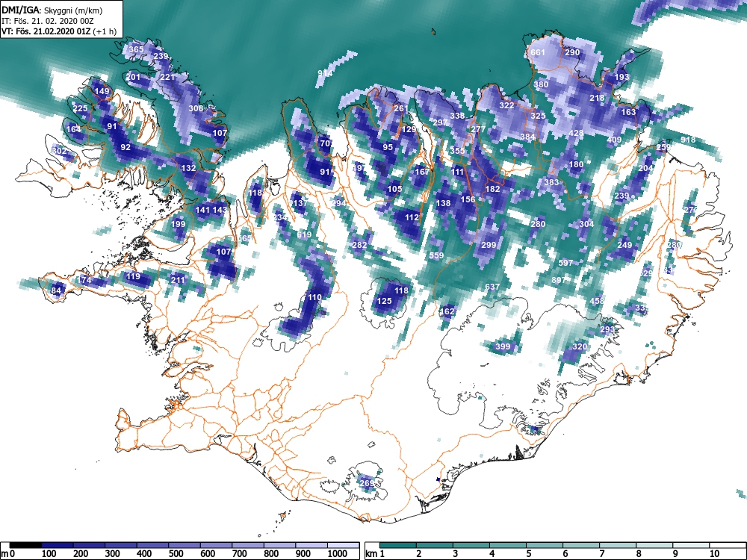Click the value 918 near the east coast
Image resolution: width=747 pixels, height=560 pixels.
(688, 140)
